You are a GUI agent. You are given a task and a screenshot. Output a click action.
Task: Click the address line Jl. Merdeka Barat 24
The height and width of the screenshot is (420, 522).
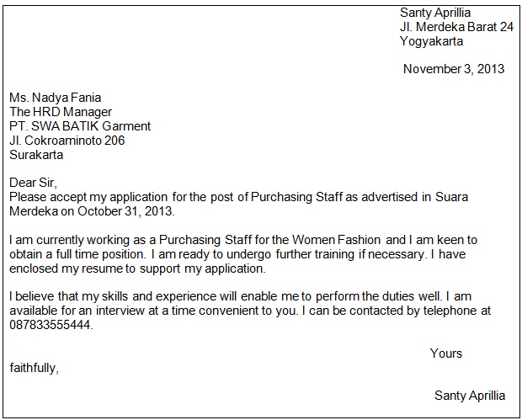coord(456,27)
